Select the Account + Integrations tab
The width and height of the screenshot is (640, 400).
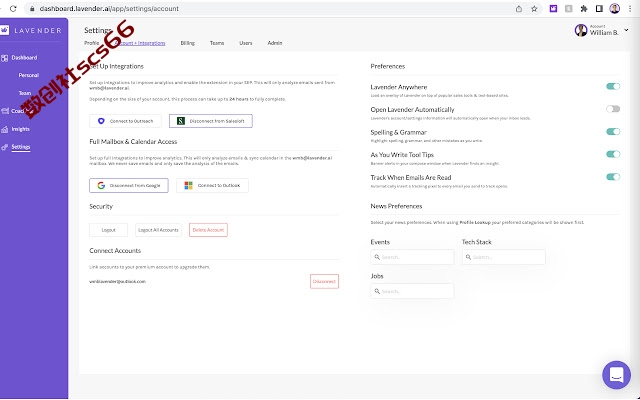pyautogui.click(x=140, y=43)
